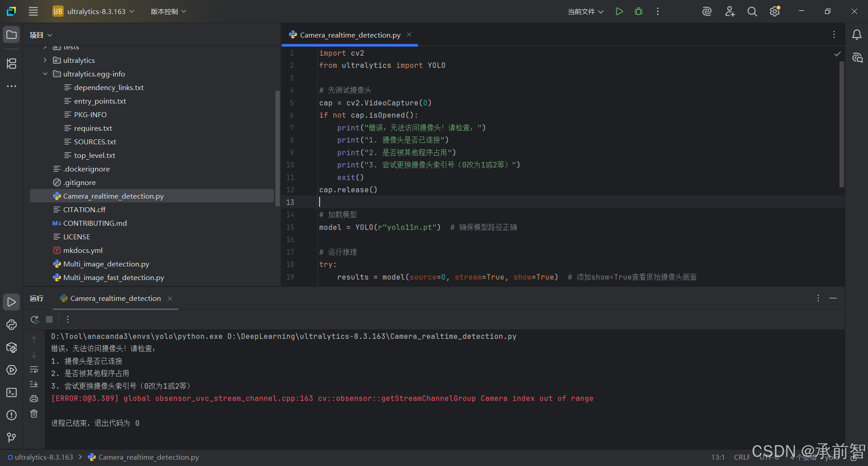The height and width of the screenshot is (466, 868).
Task: Open the Services tool window
Action: (11, 370)
